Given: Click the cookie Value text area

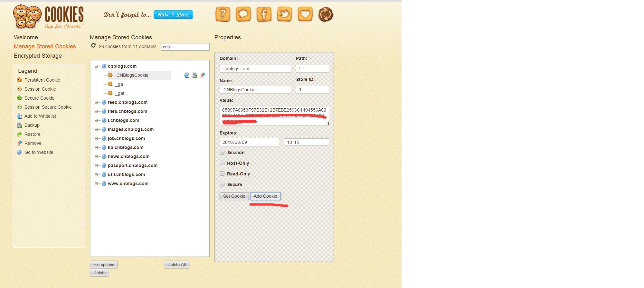Looking at the screenshot, I should (x=274, y=116).
